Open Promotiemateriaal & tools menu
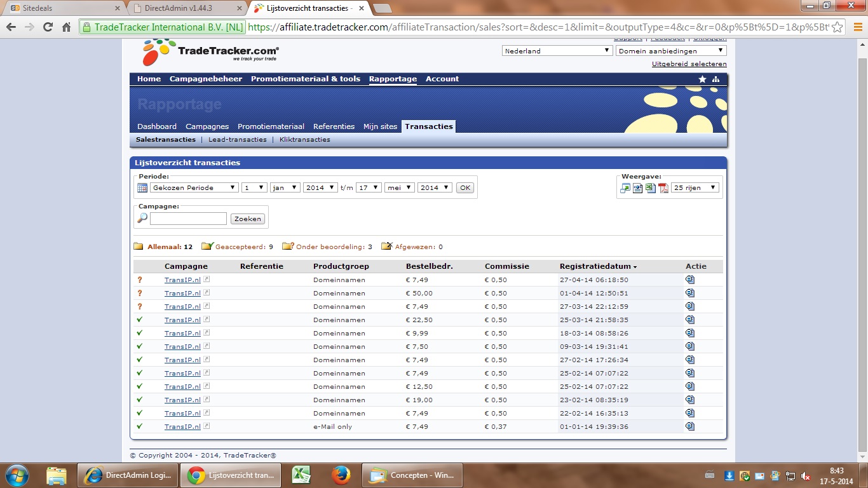Image resolution: width=868 pixels, height=488 pixels. coord(306,79)
